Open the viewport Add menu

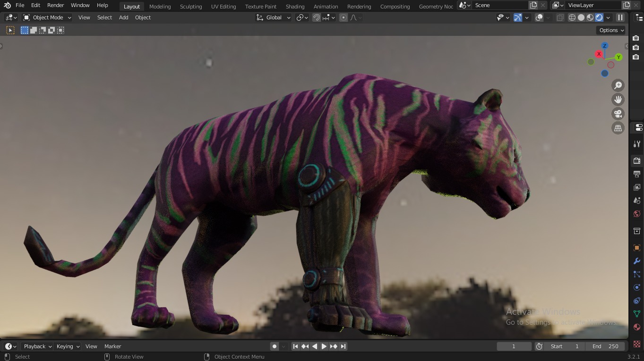click(123, 17)
